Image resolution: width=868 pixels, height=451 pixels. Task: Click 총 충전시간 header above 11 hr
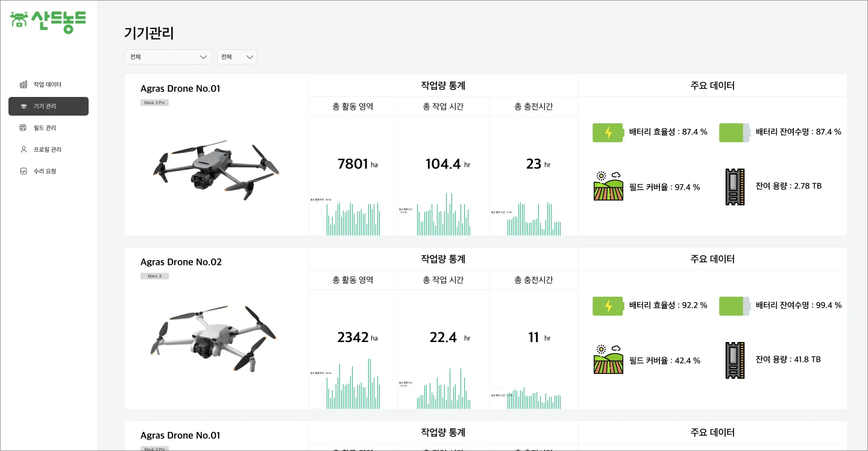click(x=533, y=280)
